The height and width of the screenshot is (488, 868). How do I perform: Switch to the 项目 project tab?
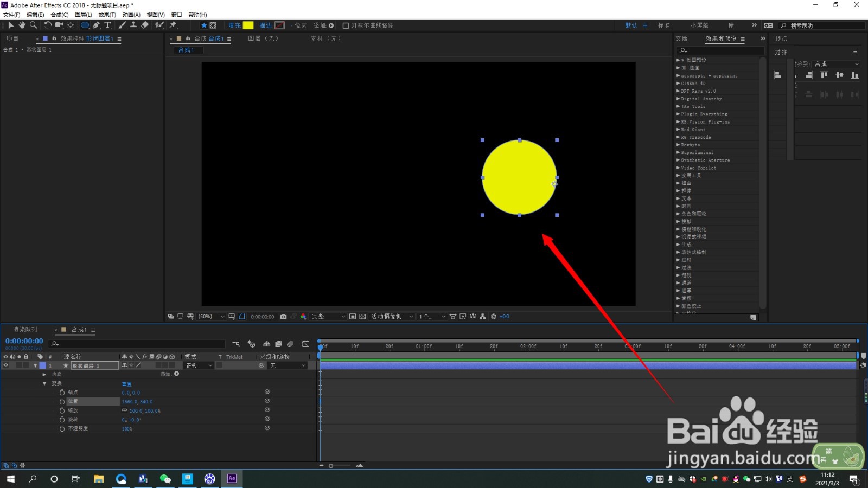point(12,38)
